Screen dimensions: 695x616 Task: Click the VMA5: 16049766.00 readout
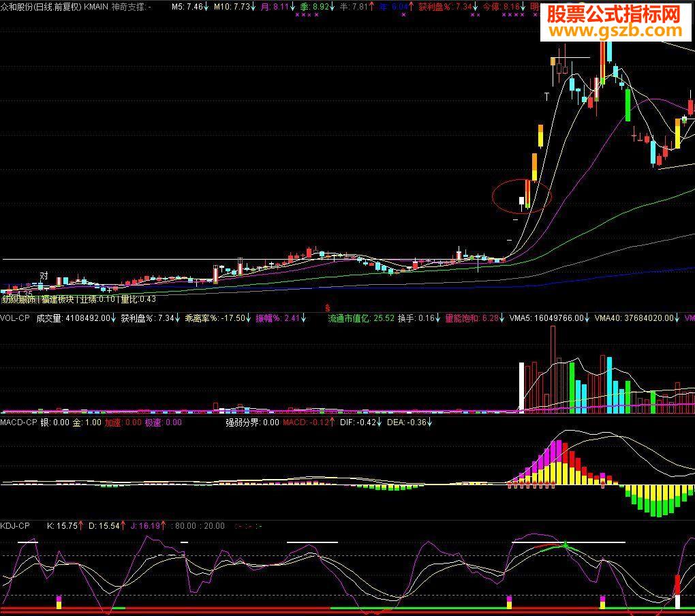[550, 318]
